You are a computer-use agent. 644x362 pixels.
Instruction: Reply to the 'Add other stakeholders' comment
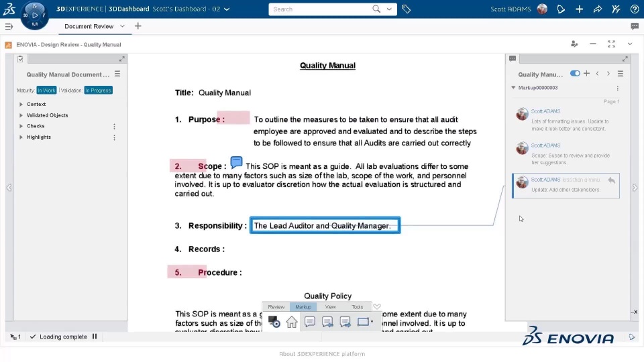coord(612,180)
